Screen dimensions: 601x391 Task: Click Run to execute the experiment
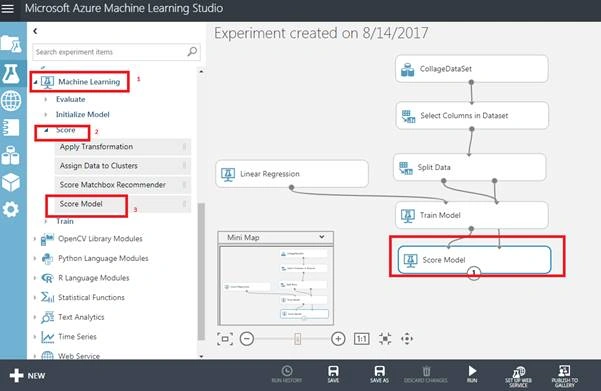coord(472,374)
